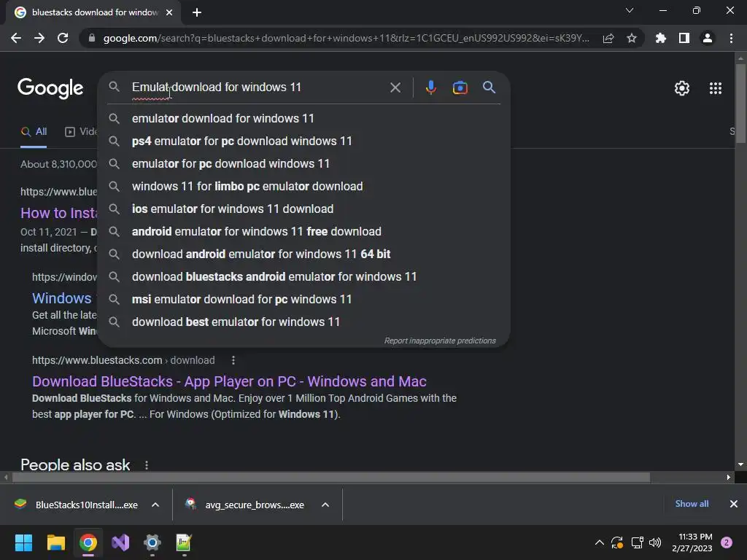The height and width of the screenshot is (560, 747).
Task: Select suggestion ps4 emulator for pc download
Action: (303, 141)
